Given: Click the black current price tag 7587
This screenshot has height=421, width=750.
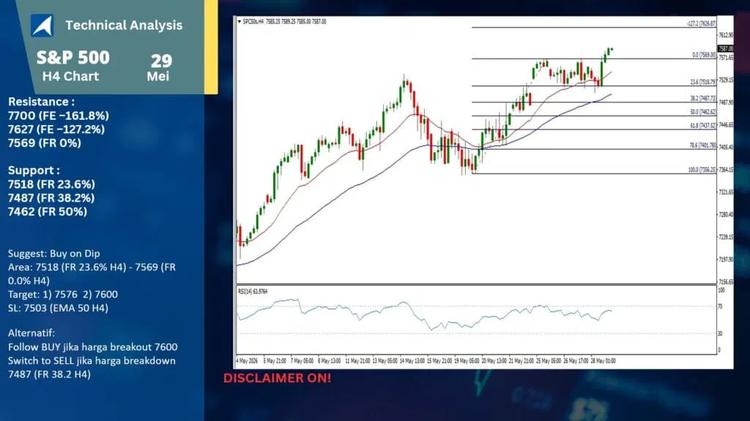Looking at the screenshot, I should [726, 49].
